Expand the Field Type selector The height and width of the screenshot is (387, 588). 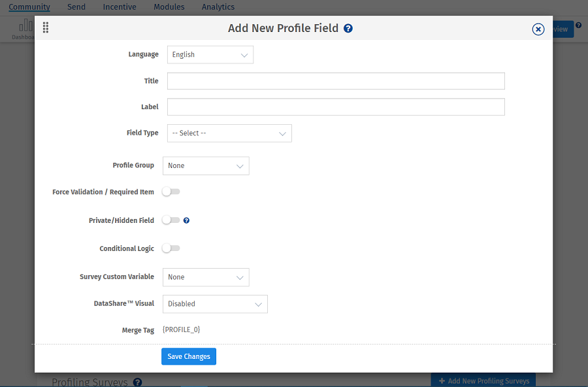(229, 133)
